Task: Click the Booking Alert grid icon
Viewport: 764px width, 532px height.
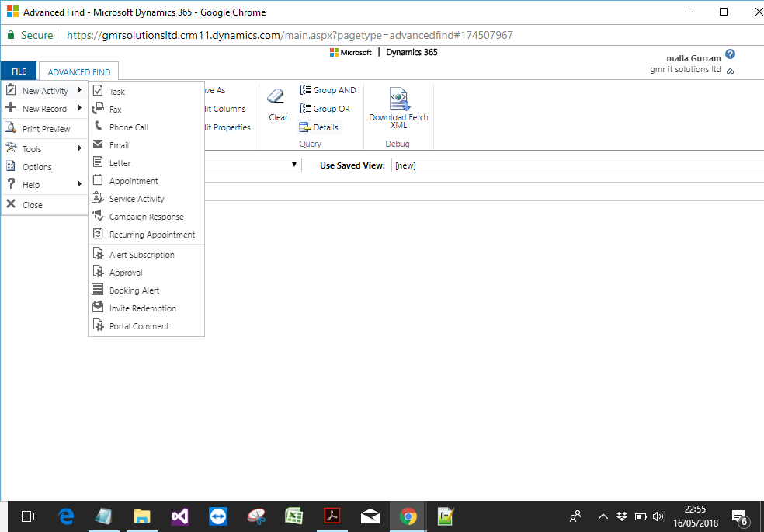Action: [98, 290]
